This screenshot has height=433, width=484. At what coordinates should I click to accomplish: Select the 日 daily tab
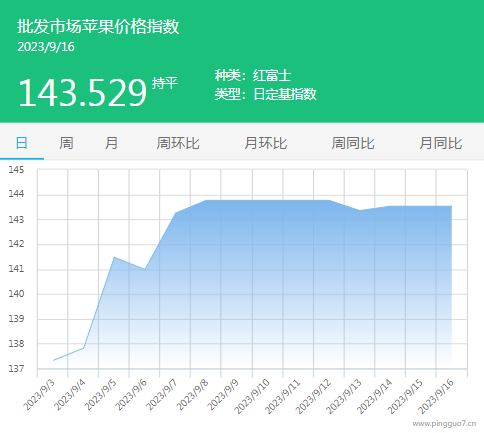(x=22, y=143)
